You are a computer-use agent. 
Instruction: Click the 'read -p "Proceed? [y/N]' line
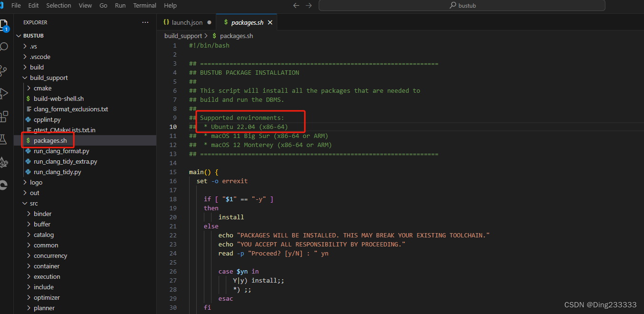pyautogui.click(x=273, y=254)
